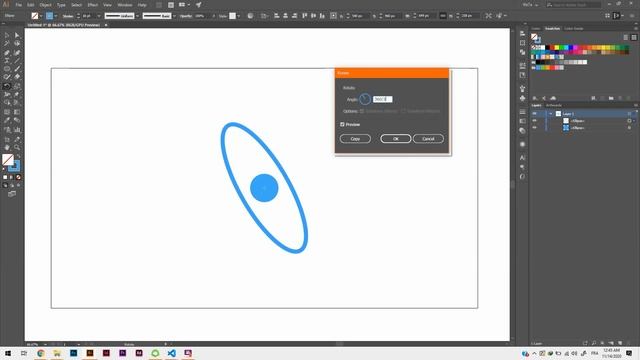Select the Ellipse shape tool

point(7,69)
